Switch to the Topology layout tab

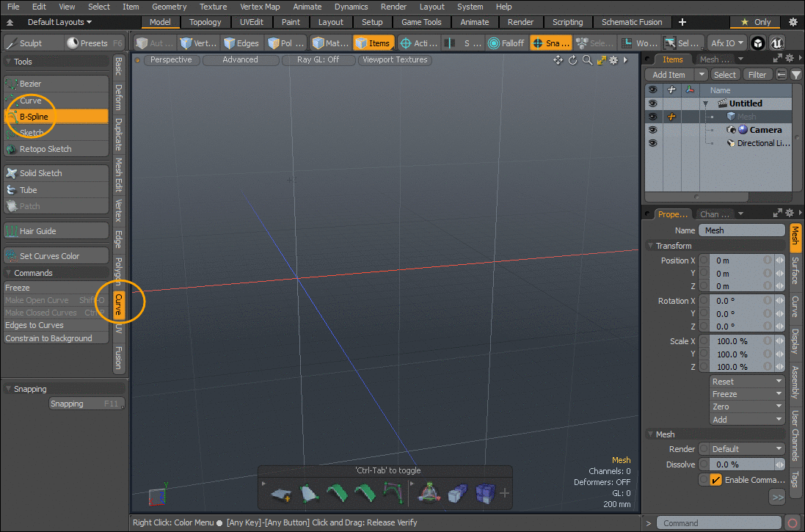pyautogui.click(x=205, y=22)
